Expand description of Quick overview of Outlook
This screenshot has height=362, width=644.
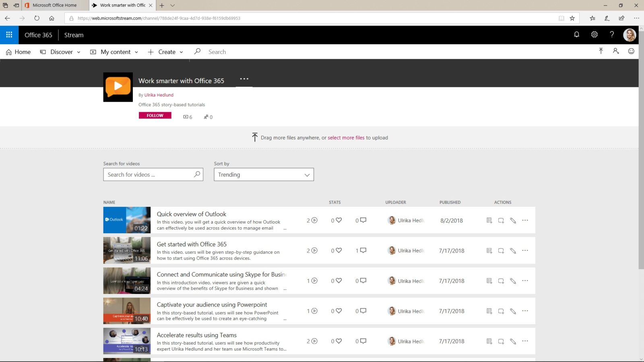click(285, 228)
